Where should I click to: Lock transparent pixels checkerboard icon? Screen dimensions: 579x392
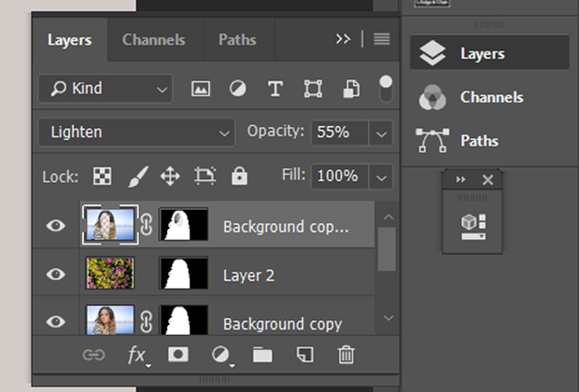tap(103, 176)
